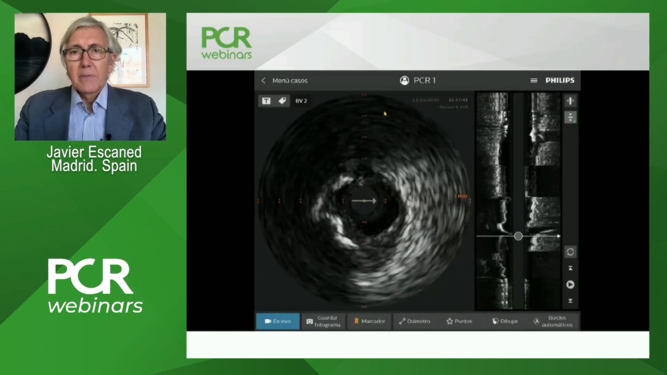667x375 pixels.
Task: Click the longitudinal IVUS view image
Action: click(518, 201)
